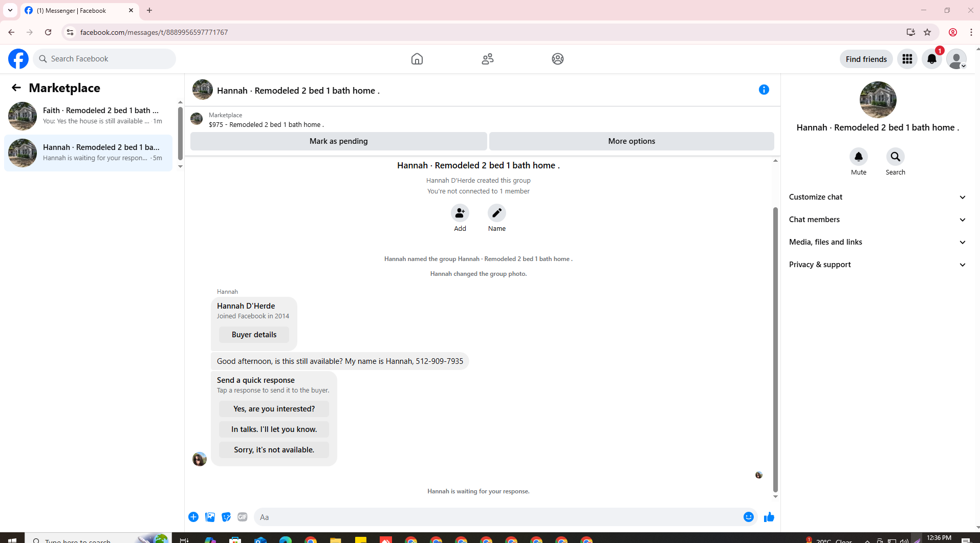980x543 pixels.
Task: Install app icon in address bar
Action: (x=911, y=32)
